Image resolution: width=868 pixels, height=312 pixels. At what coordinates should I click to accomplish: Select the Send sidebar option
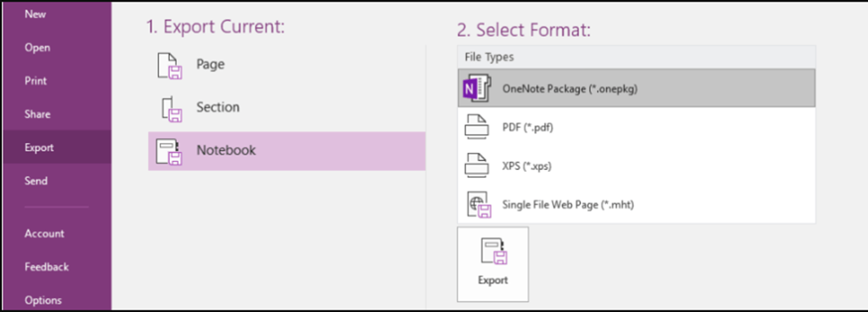point(36,181)
